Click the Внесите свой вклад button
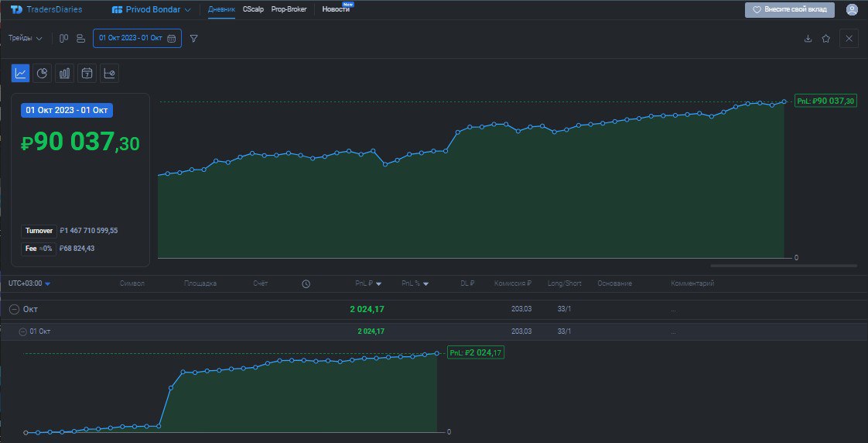Image resolution: width=868 pixels, height=443 pixels. pos(789,9)
